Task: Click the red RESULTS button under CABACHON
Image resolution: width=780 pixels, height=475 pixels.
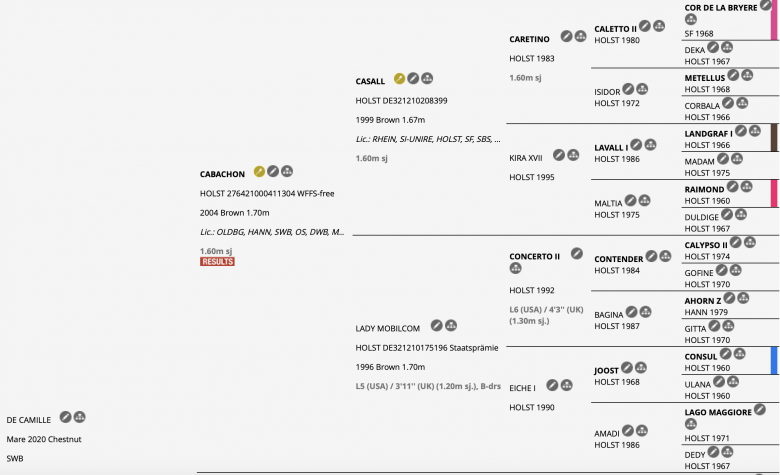Action: (217, 262)
